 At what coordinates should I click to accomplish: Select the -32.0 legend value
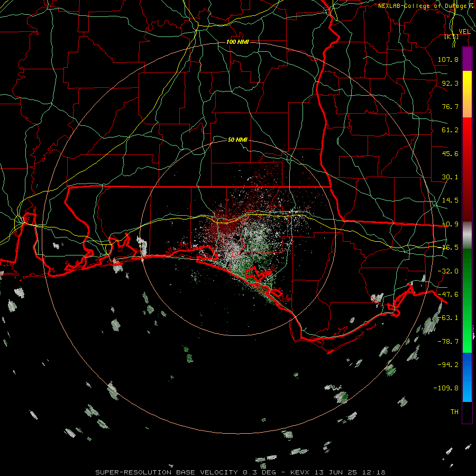tap(448, 271)
